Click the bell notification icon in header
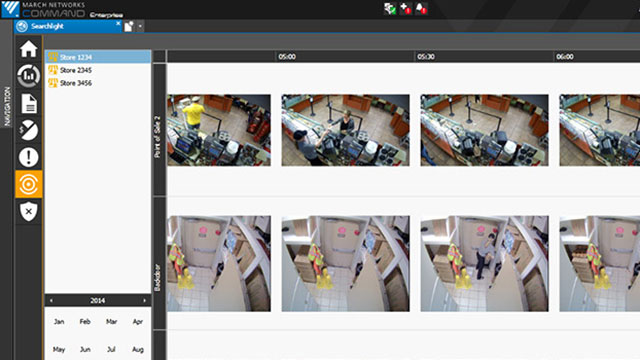 [x=421, y=8]
